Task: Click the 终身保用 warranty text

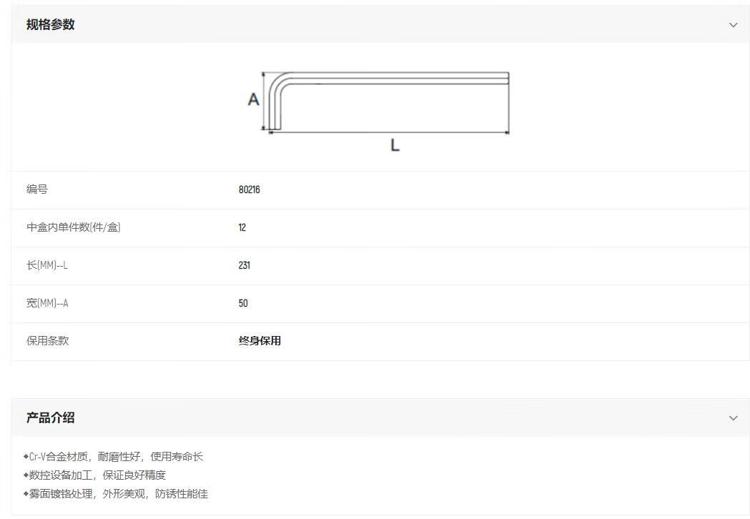Action: pyautogui.click(x=259, y=341)
